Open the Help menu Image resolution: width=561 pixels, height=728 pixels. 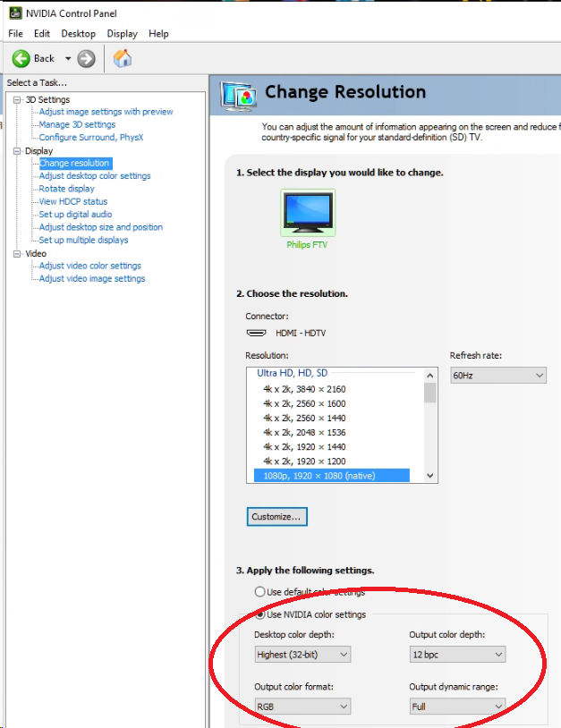click(x=158, y=34)
